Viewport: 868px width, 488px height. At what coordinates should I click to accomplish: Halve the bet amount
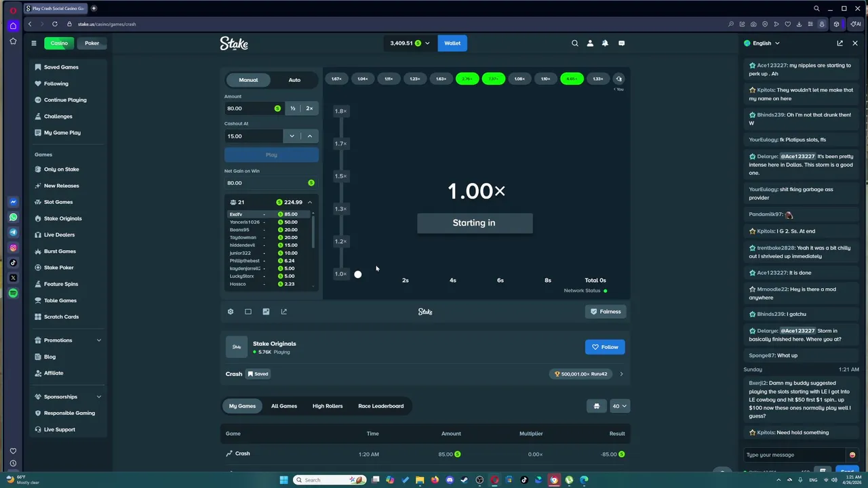(x=293, y=108)
